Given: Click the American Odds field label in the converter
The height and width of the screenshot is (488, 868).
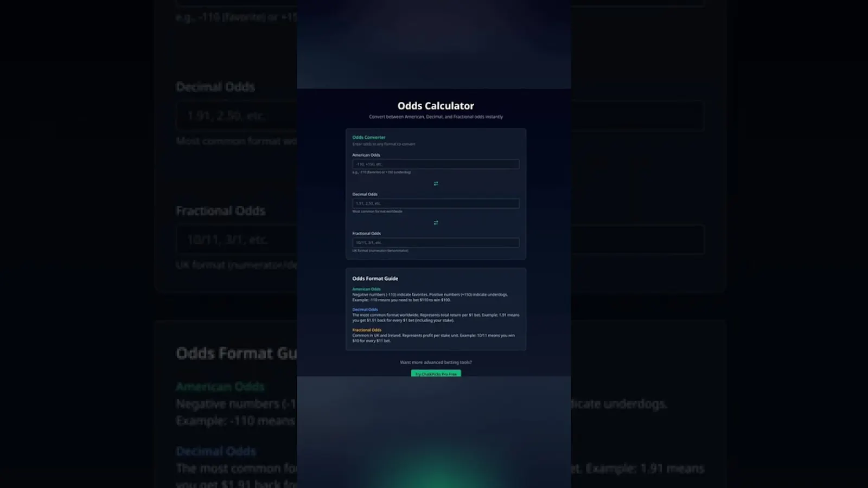Looking at the screenshot, I should [x=366, y=155].
